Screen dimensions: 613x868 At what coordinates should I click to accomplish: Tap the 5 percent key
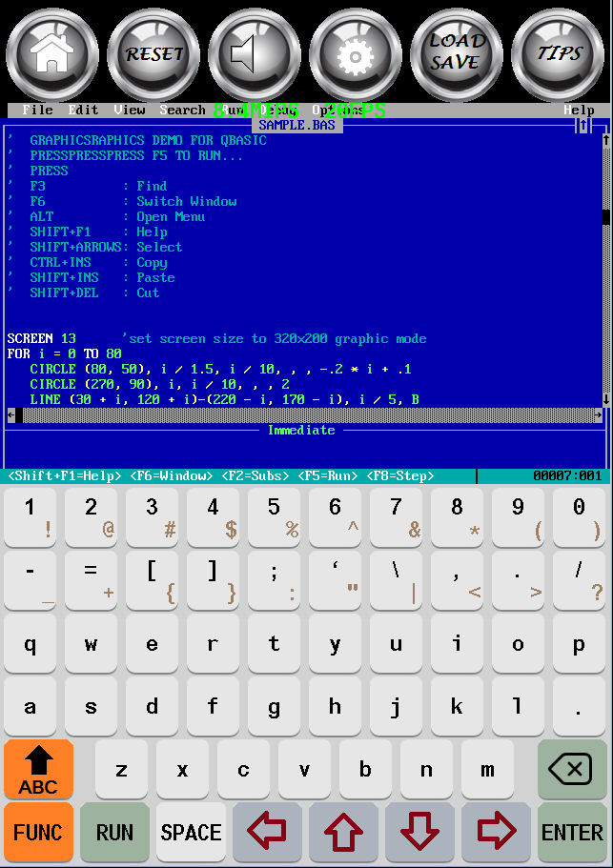click(x=274, y=517)
